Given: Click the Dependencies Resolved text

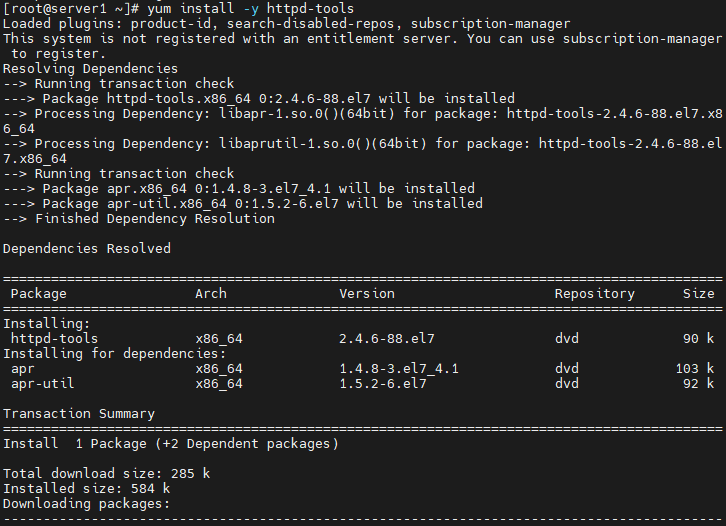Looking at the screenshot, I should point(87,249).
